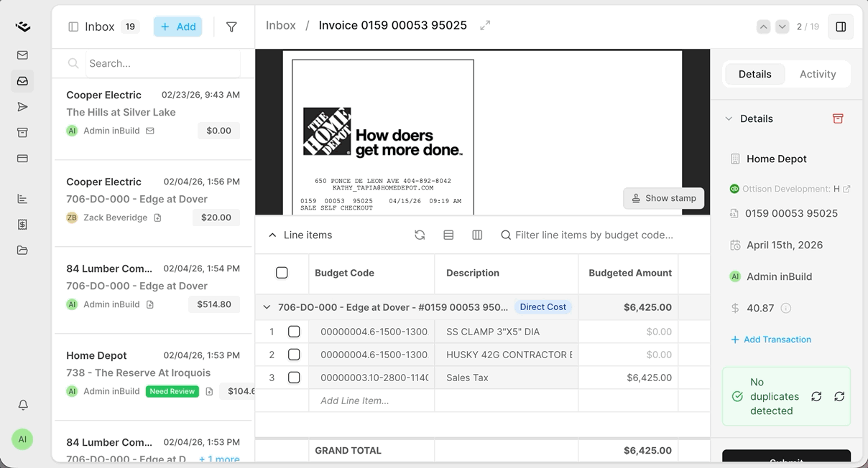This screenshot has width=868, height=468.
Task: Switch to the Activity tab
Action: pyautogui.click(x=818, y=74)
